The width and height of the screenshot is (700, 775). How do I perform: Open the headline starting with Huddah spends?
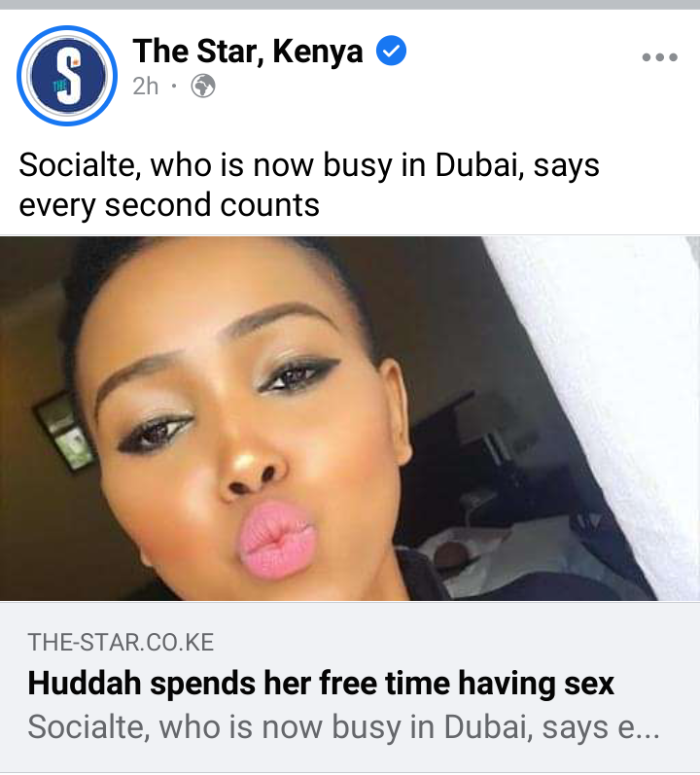coord(321,683)
